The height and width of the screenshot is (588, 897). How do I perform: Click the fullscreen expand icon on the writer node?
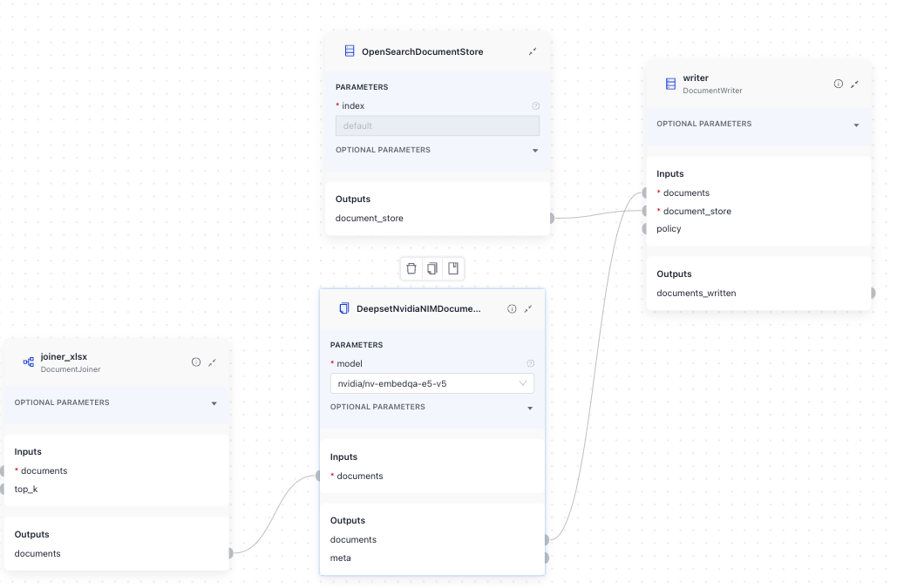click(855, 84)
